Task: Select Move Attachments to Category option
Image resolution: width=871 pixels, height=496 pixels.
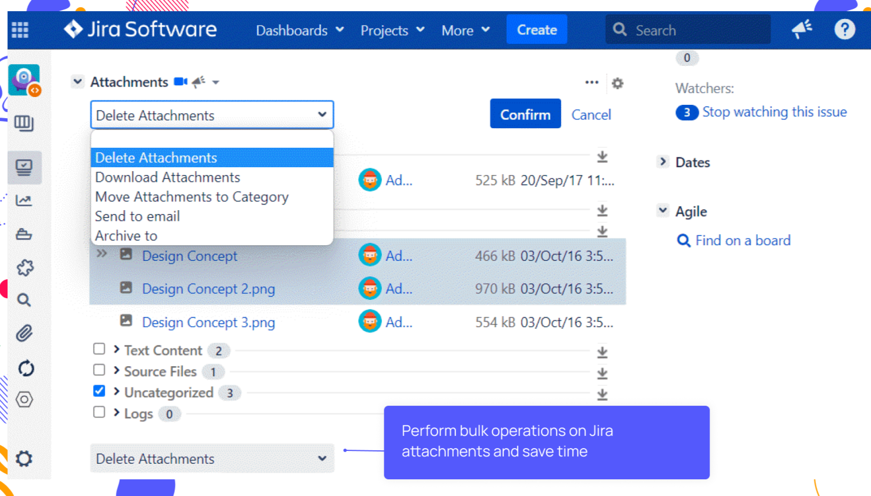Action: click(x=192, y=197)
